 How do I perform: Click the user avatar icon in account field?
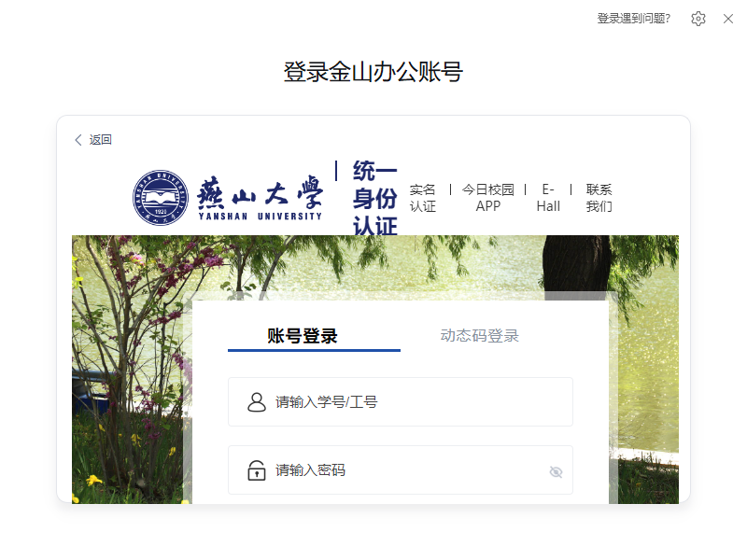256,402
